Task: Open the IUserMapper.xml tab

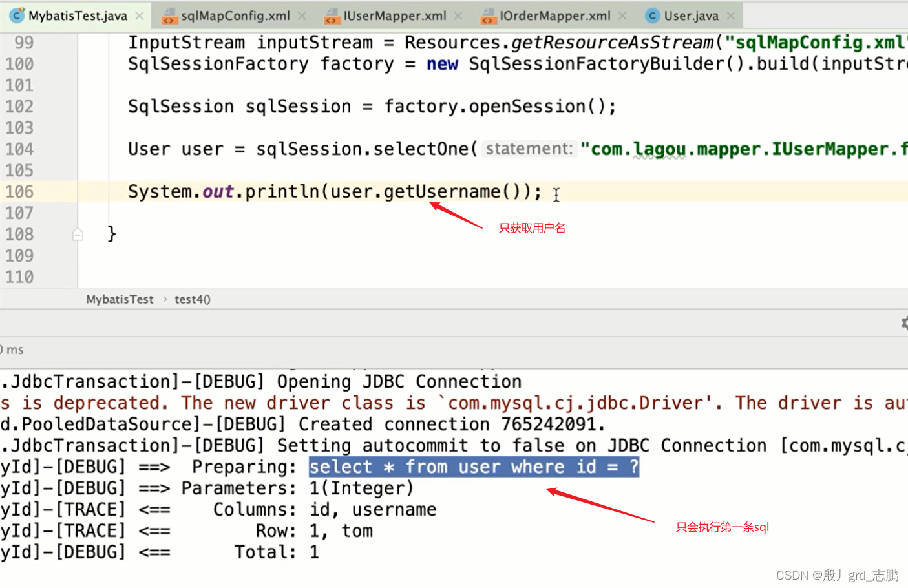Action: pyautogui.click(x=394, y=16)
